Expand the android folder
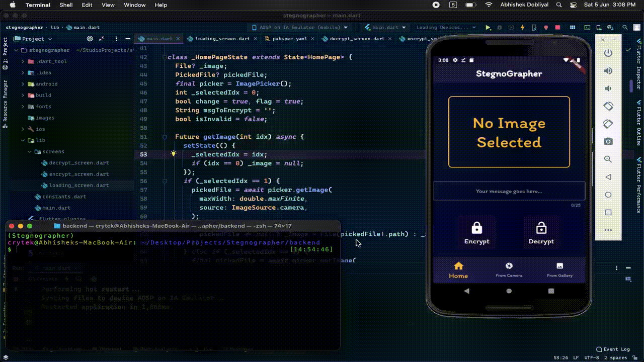This screenshot has width=644, height=362. point(23,84)
